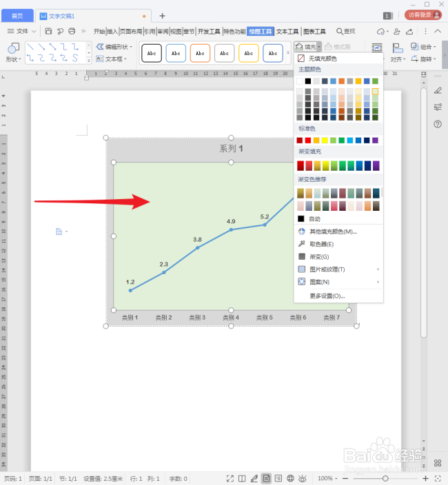
Task: Click the help question mark icon
Action: coord(438,124)
